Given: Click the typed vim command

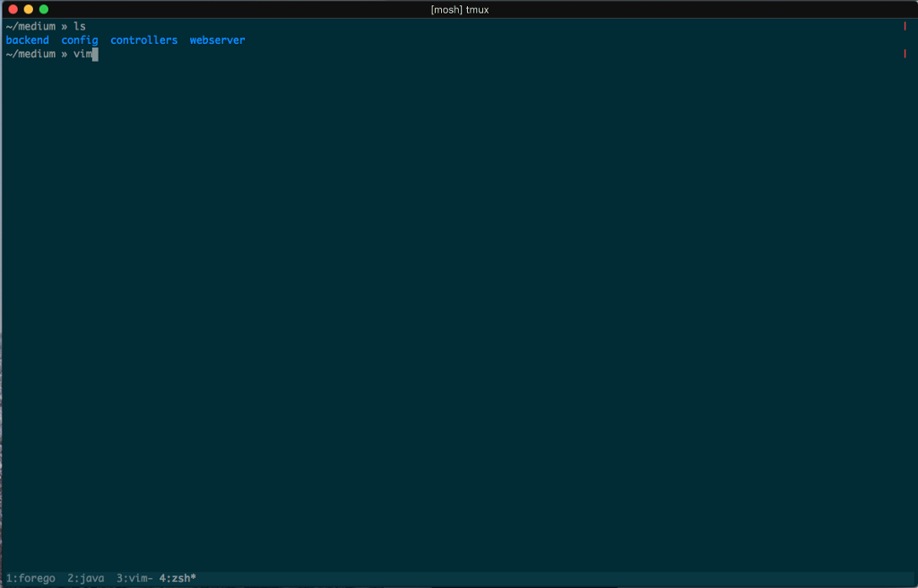Looking at the screenshot, I should pyautogui.click(x=82, y=54).
